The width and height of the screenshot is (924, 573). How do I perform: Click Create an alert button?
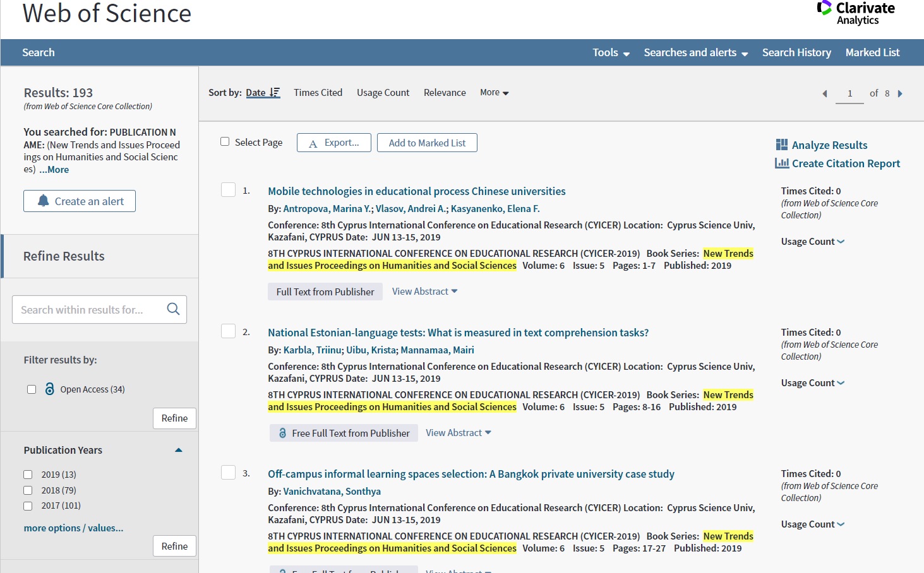tap(80, 201)
